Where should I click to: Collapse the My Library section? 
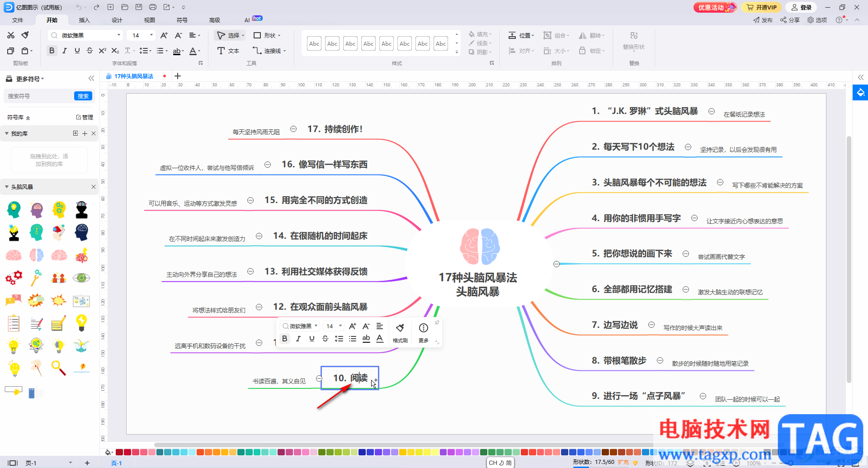7,133
